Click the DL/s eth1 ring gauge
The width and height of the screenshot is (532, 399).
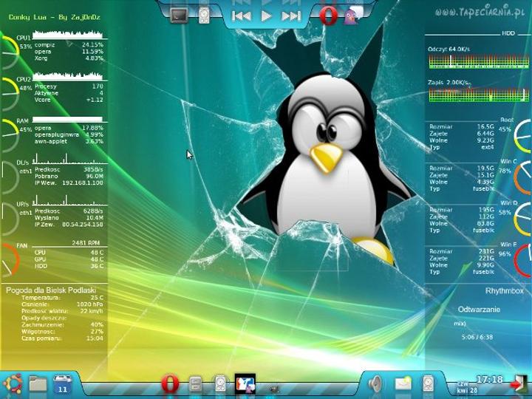click(x=10, y=177)
